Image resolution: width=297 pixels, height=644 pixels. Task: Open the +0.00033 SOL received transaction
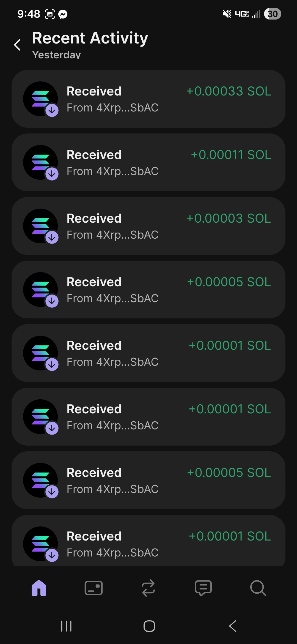click(x=148, y=99)
